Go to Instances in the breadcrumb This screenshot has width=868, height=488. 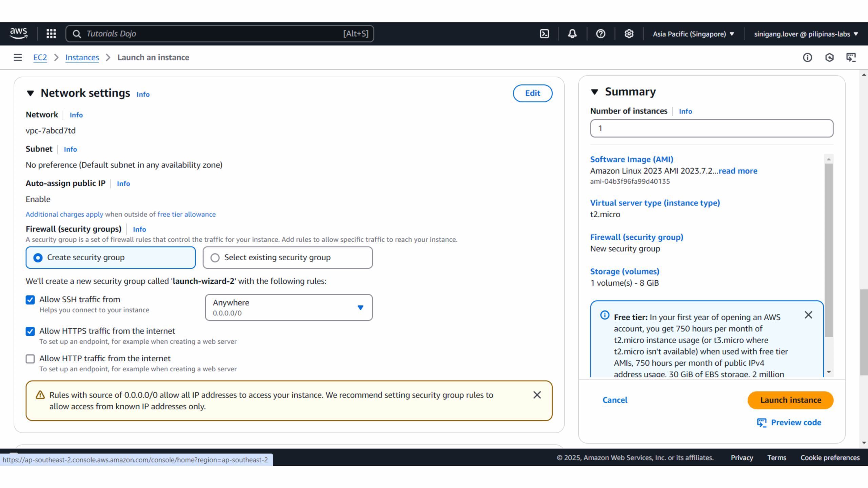click(82, 57)
